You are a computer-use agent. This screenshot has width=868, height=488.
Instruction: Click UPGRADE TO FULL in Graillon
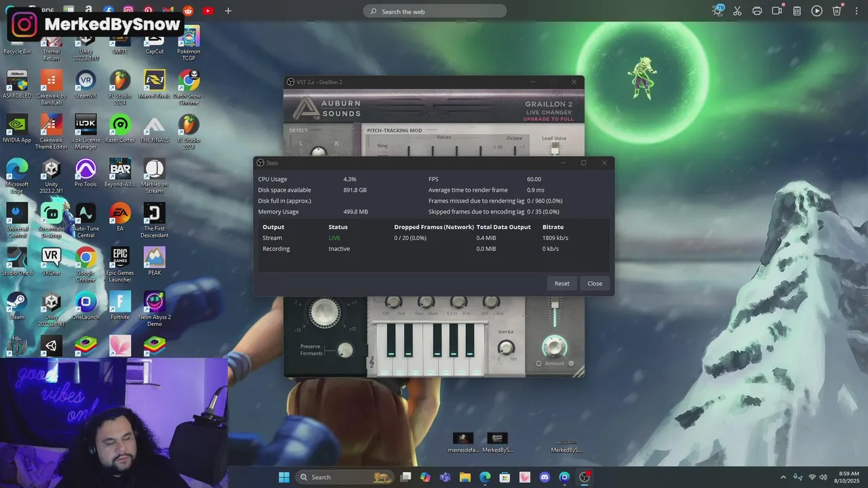(549, 119)
